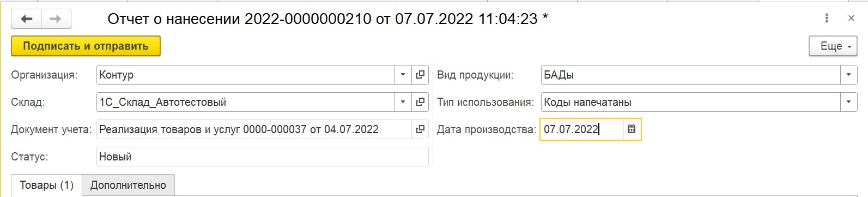This screenshot has height=197, width=868.
Task: Click the Организация field containing Контур
Action: pos(246,75)
